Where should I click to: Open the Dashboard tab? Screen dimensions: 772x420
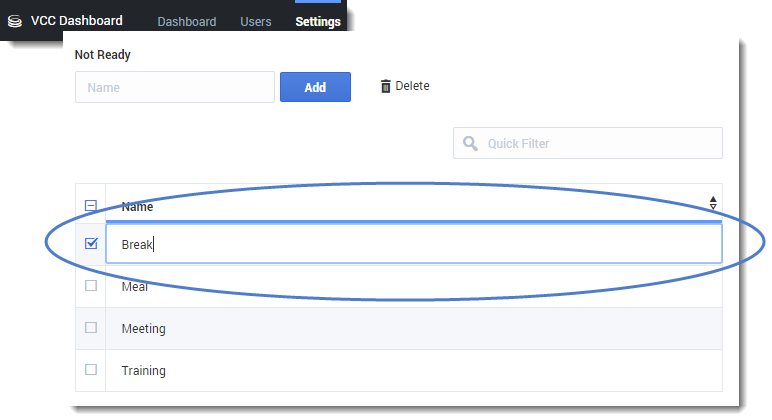pos(187,22)
